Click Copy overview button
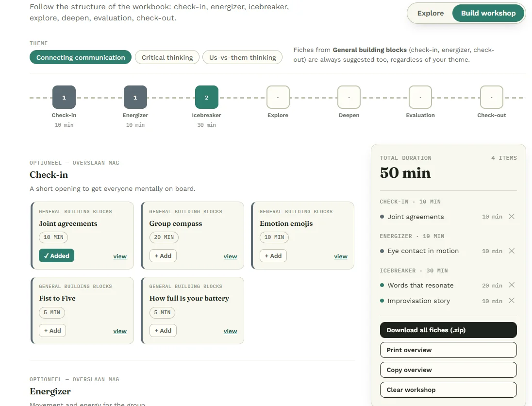This screenshot has height=406, width=532. [448, 370]
